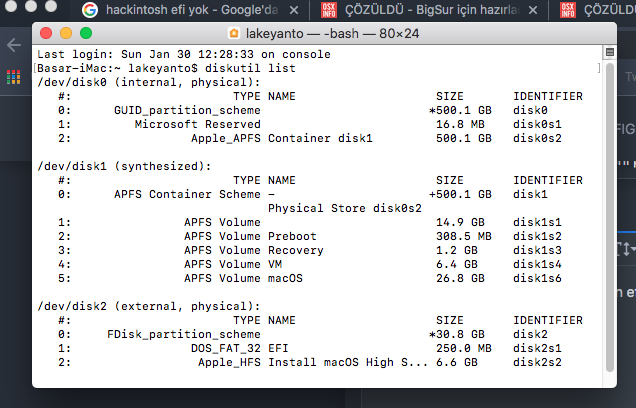Click the OSX INFO favicon on BigSur tab

click(x=329, y=11)
